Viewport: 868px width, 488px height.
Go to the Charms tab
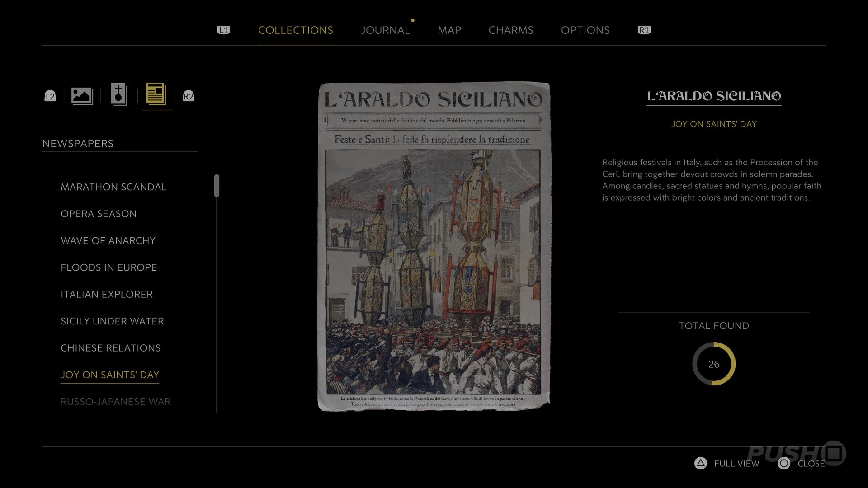tap(511, 30)
